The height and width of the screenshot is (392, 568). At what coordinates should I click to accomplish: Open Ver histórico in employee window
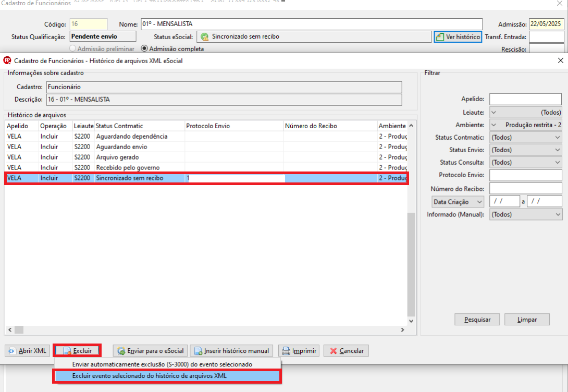click(458, 36)
